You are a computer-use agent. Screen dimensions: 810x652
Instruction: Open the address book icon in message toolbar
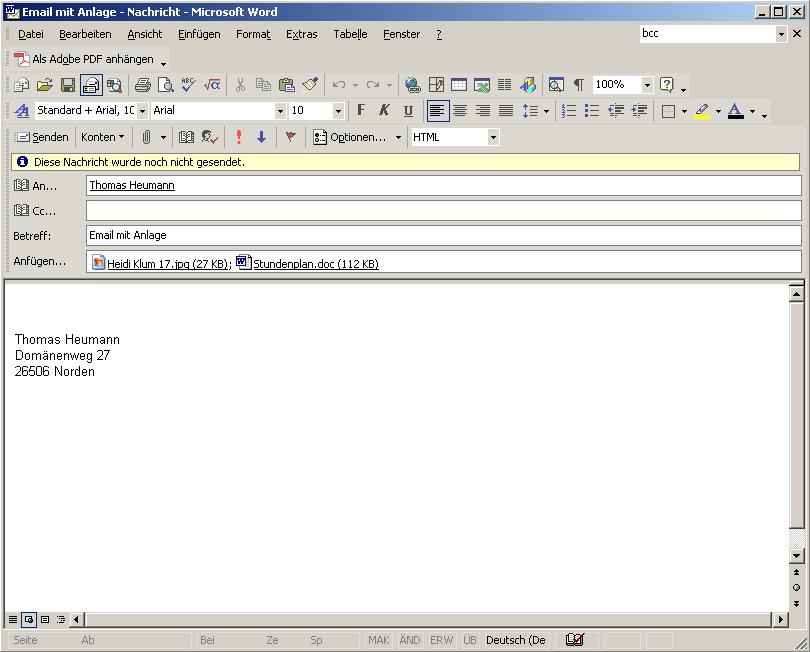[186, 137]
